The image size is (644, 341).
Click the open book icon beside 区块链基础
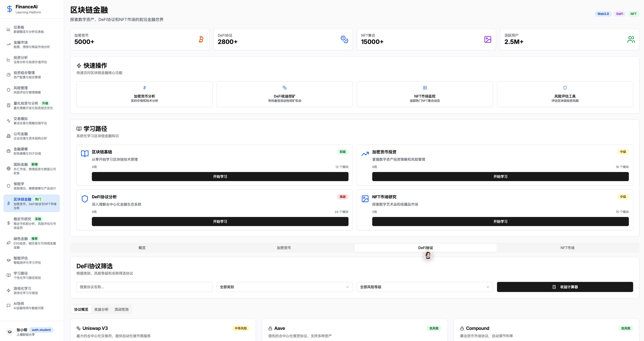click(x=85, y=153)
